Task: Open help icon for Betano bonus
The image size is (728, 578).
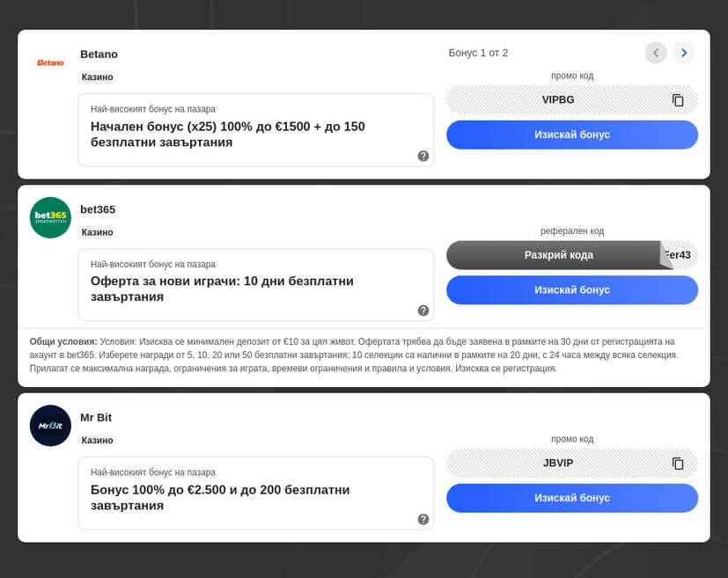Action: tap(423, 156)
